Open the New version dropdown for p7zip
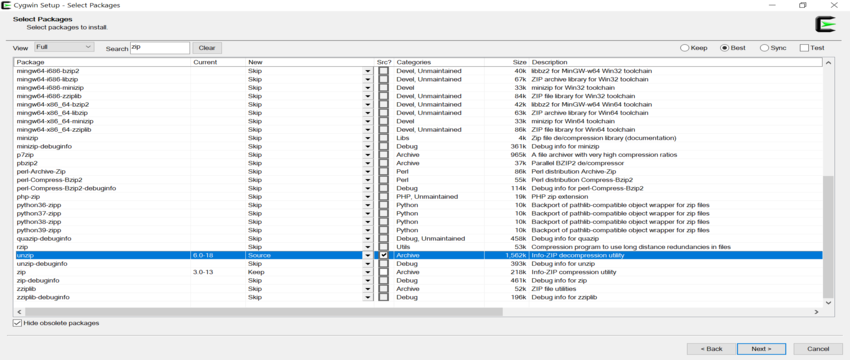The image size is (850, 360). pos(368,155)
